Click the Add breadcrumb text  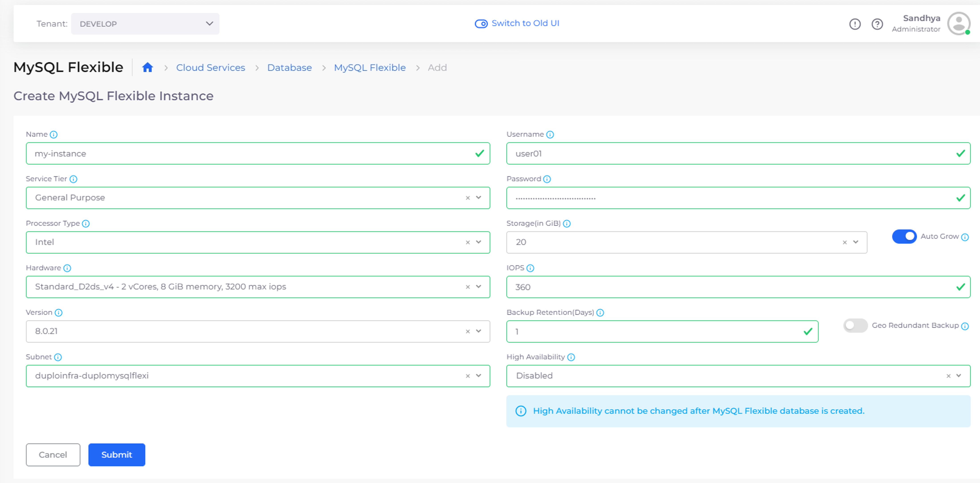437,67
